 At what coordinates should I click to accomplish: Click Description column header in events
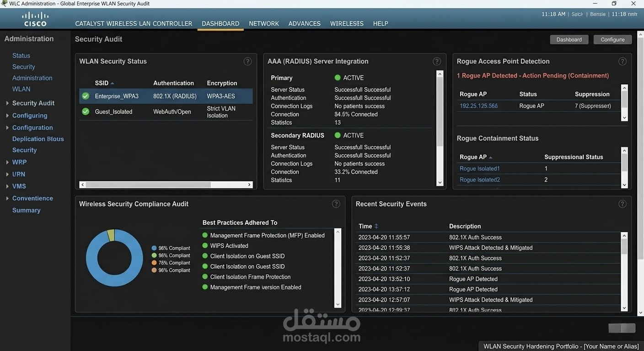click(465, 226)
